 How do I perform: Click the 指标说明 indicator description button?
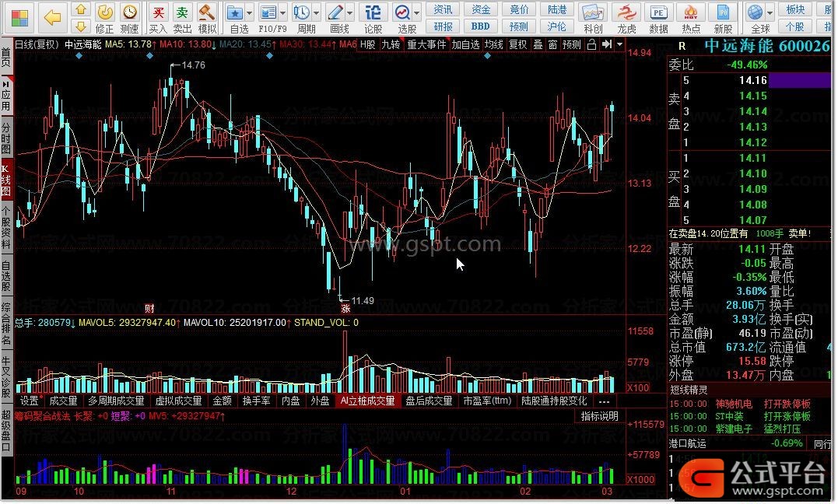[599, 416]
